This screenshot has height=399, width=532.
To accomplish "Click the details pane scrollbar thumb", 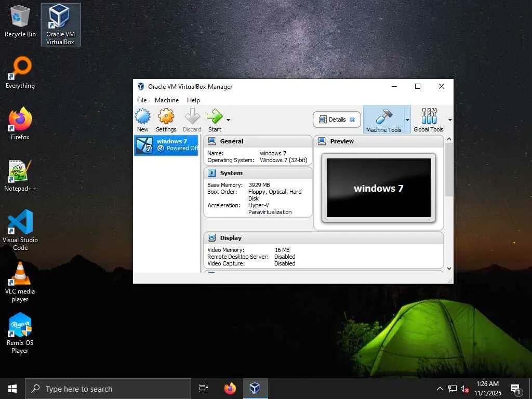I will click(x=449, y=169).
